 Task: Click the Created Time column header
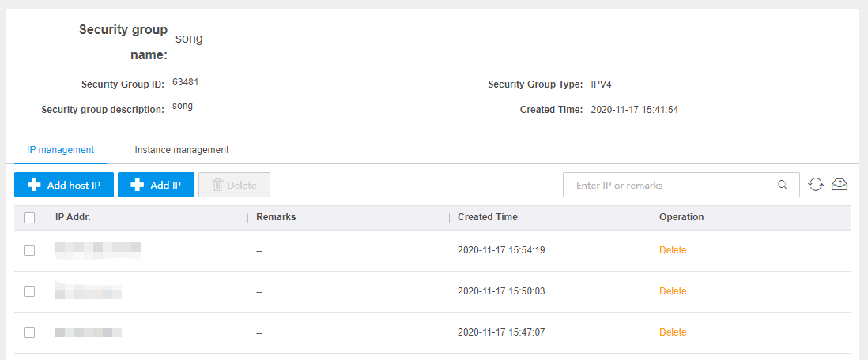pos(488,217)
